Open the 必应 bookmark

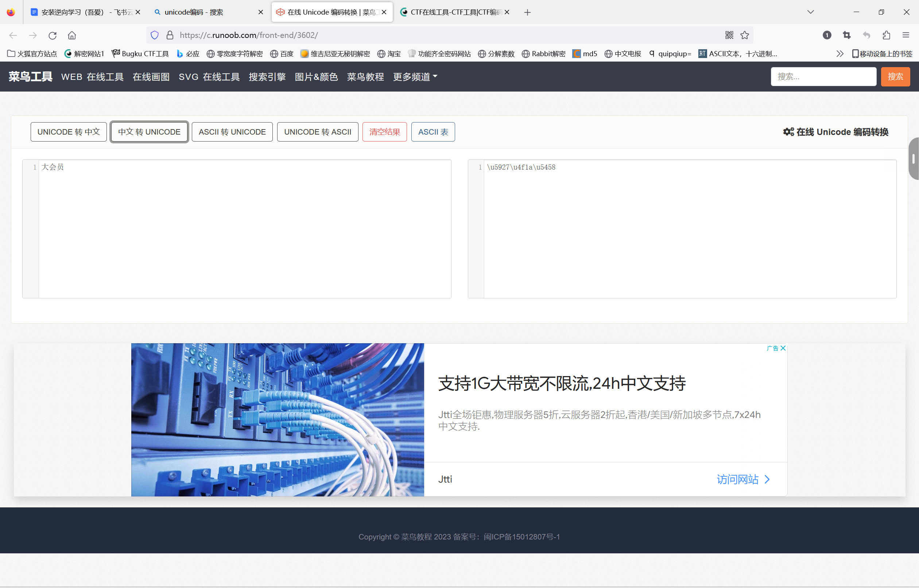pyautogui.click(x=188, y=54)
